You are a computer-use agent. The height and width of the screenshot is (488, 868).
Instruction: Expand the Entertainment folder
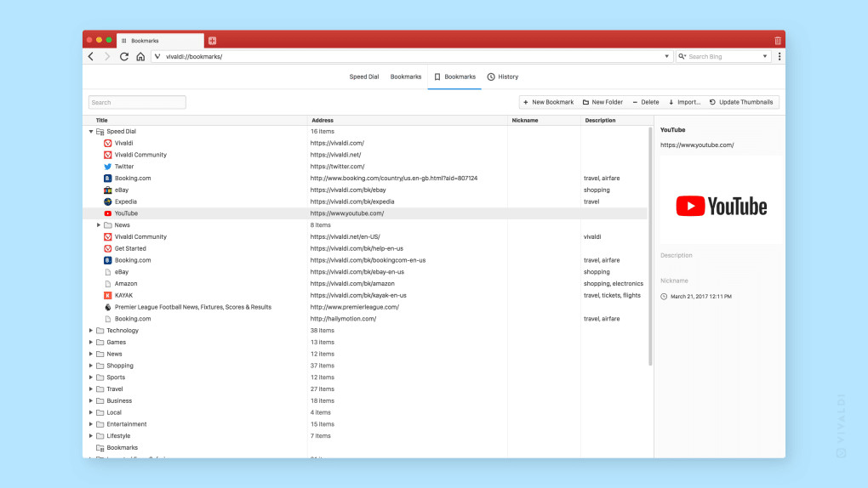(x=91, y=424)
